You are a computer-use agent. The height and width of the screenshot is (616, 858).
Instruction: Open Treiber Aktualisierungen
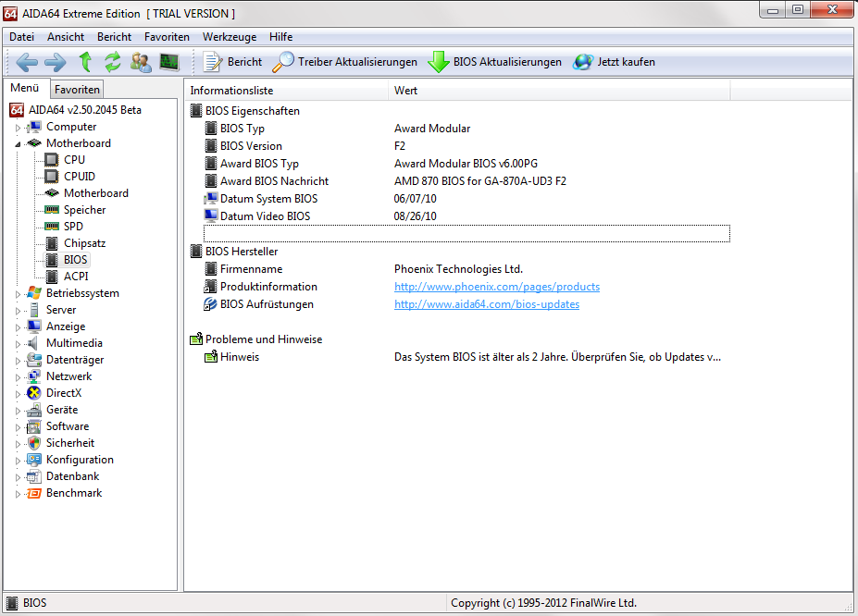pos(344,62)
